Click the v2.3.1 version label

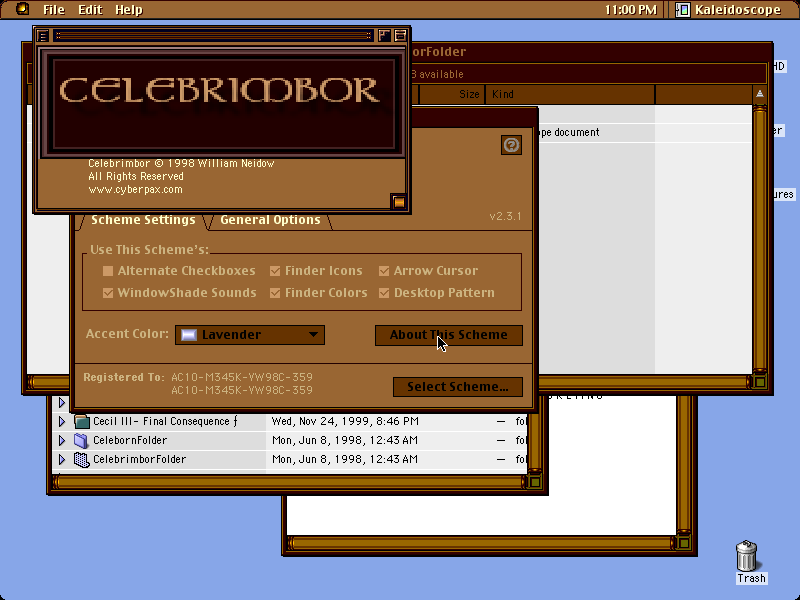506,216
